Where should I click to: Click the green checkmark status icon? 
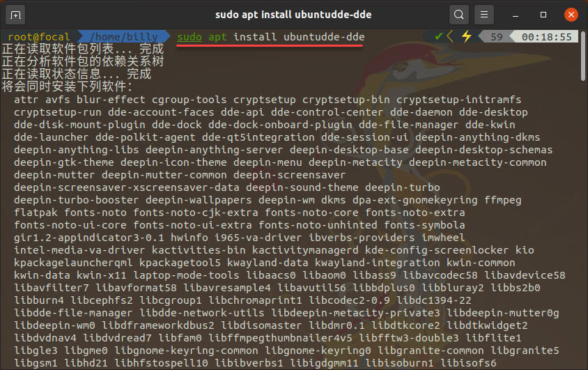[438, 36]
